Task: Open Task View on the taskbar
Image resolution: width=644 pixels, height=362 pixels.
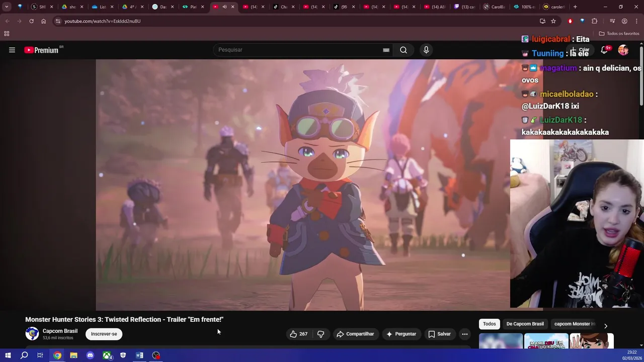Action: point(40,355)
